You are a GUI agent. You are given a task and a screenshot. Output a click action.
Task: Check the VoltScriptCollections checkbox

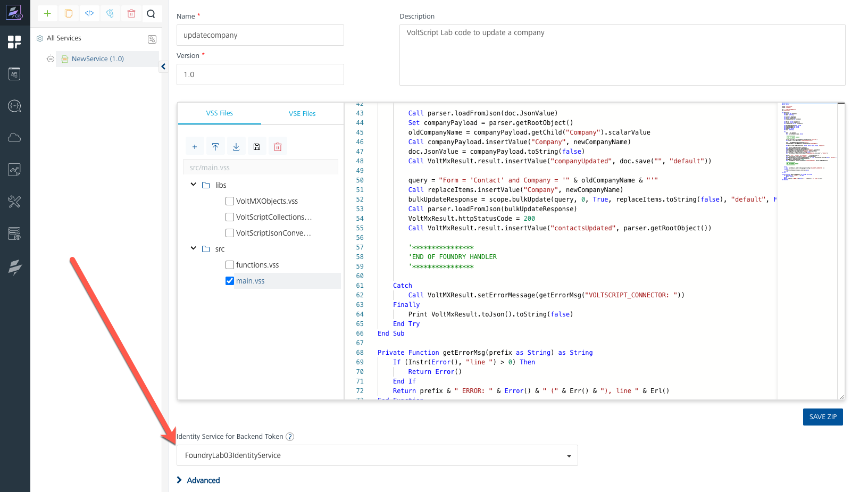(230, 217)
